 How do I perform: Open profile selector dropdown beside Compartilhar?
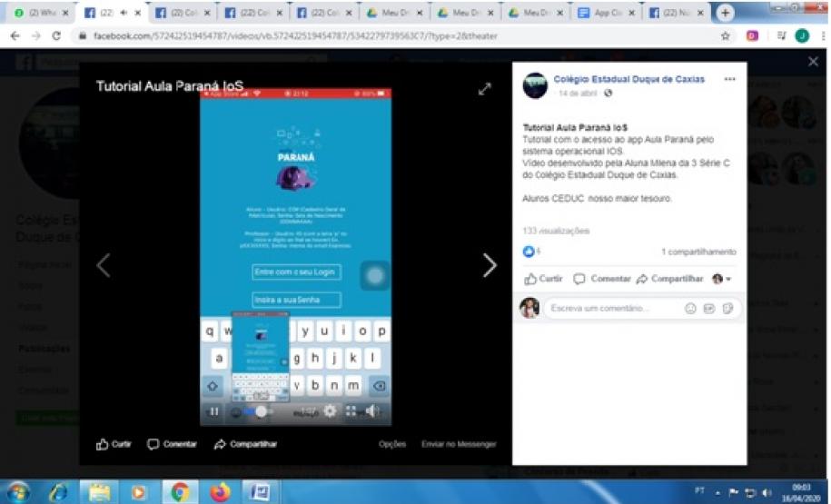[x=722, y=279]
